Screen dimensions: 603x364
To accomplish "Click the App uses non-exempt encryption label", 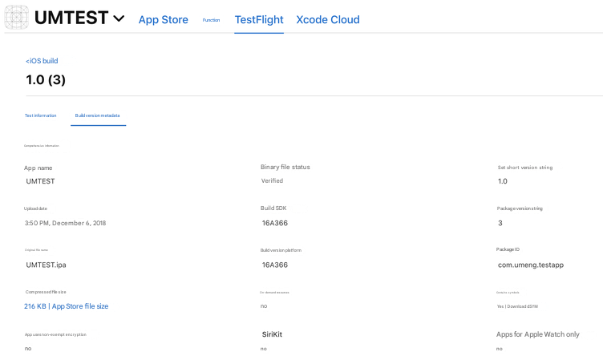I will (x=55, y=334).
